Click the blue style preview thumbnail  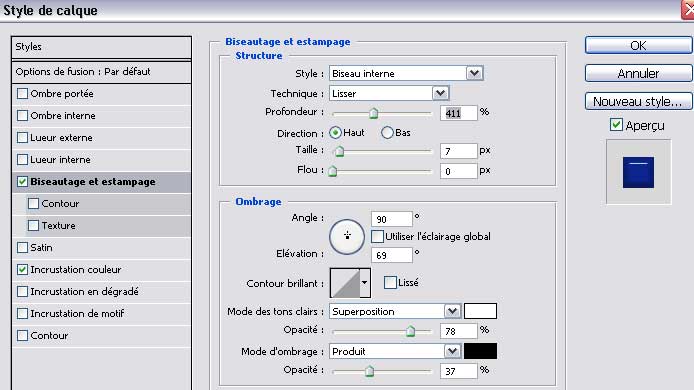point(638,172)
